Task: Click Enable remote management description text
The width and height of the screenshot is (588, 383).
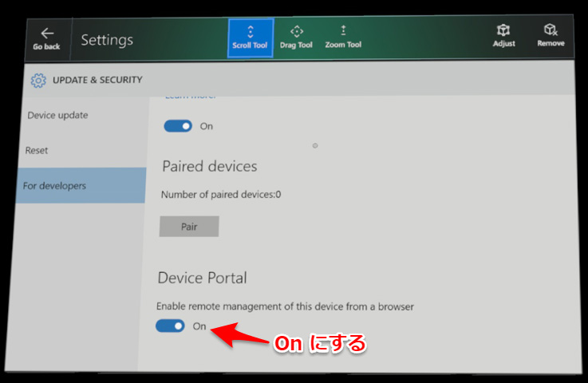Action: 285,306
